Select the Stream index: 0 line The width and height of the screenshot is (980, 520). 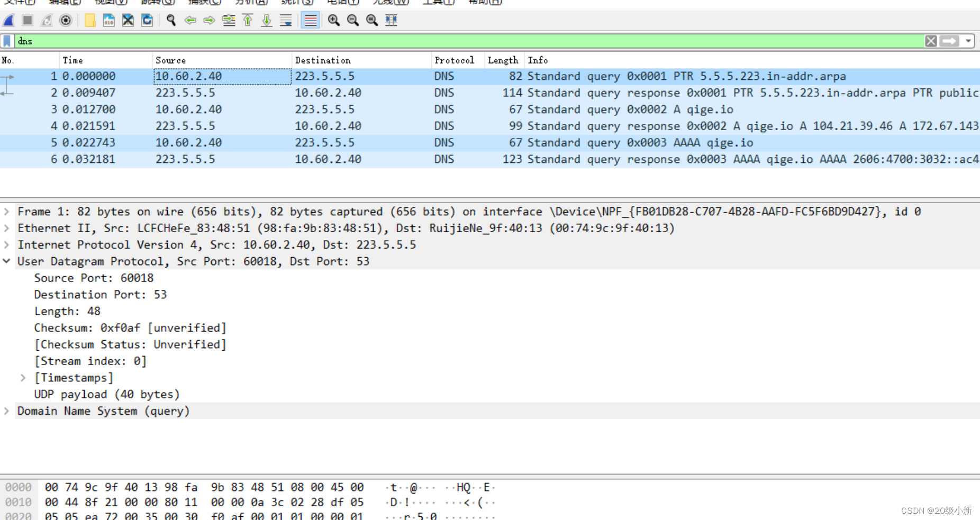point(90,361)
